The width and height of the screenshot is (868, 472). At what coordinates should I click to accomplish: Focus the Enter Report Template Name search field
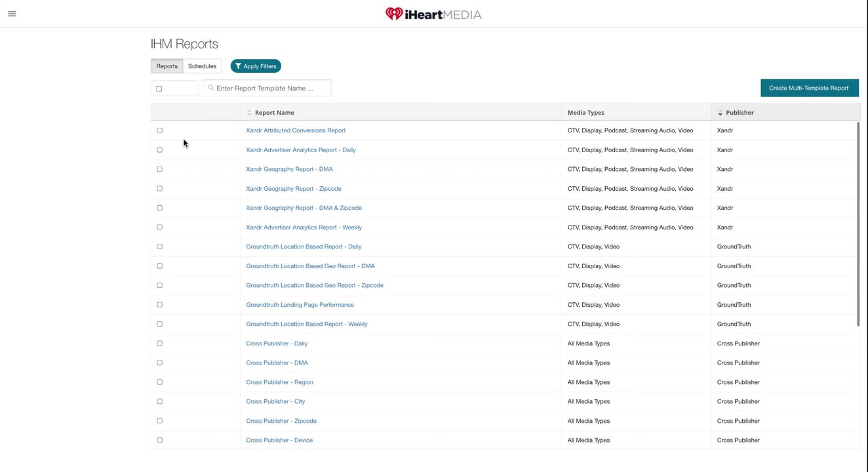(267, 88)
